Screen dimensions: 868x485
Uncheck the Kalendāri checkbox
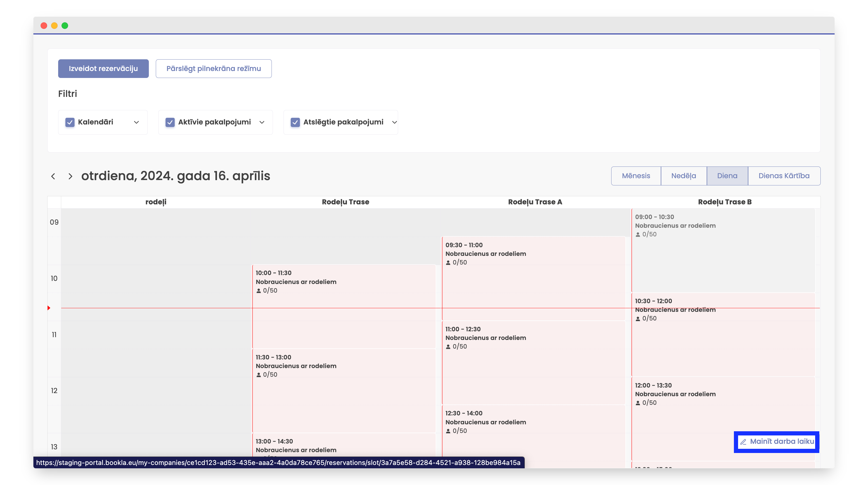tap(70, 122)
